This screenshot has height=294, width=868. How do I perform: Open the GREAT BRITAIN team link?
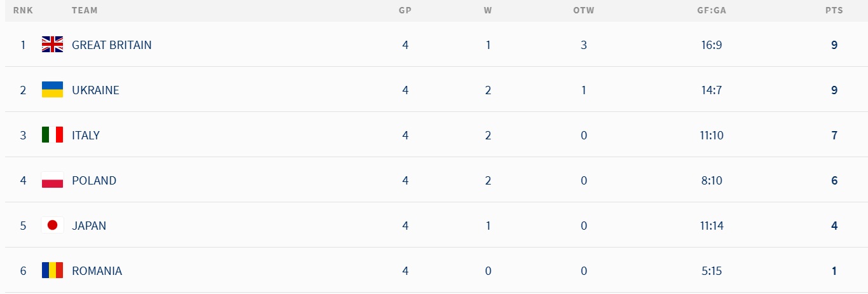pos(111,45)
